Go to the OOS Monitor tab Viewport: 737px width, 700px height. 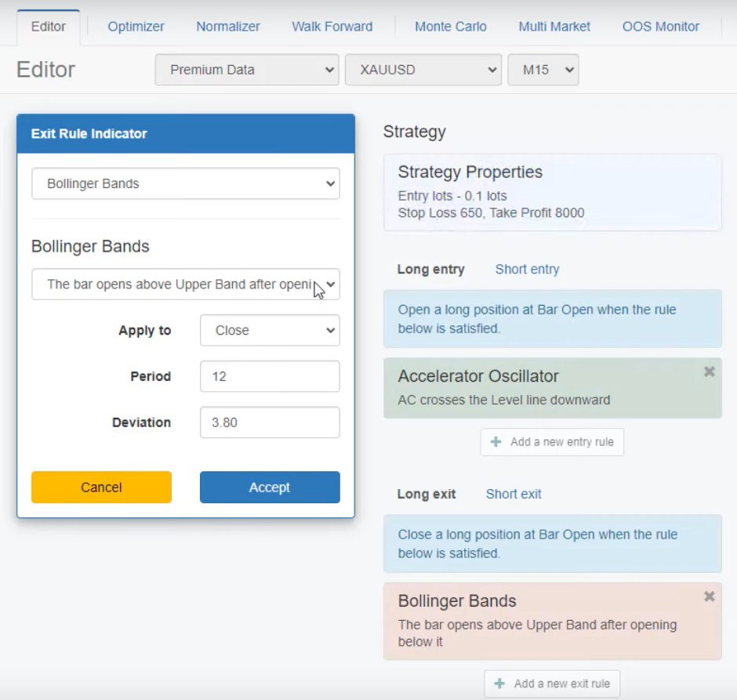click(x=660, y=27)
